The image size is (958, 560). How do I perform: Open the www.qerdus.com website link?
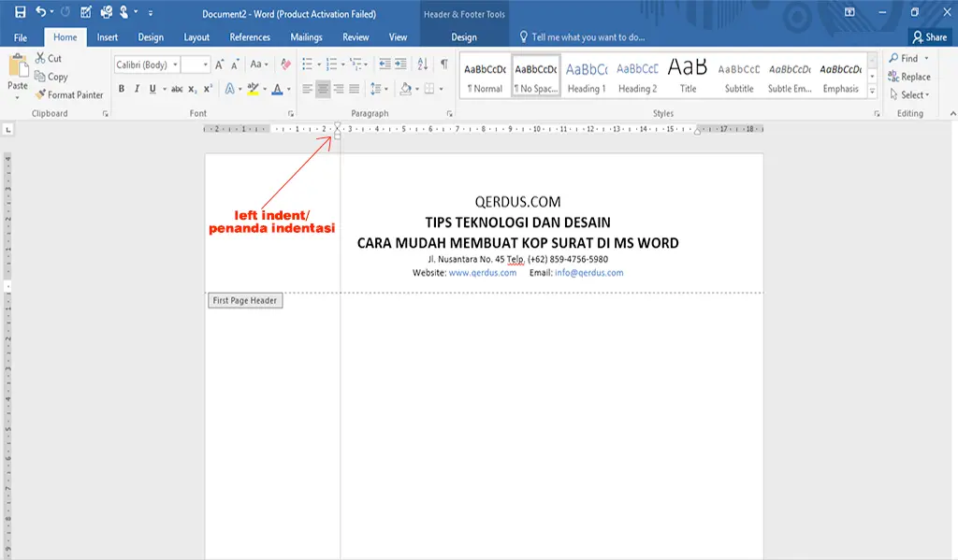[483, 273]
